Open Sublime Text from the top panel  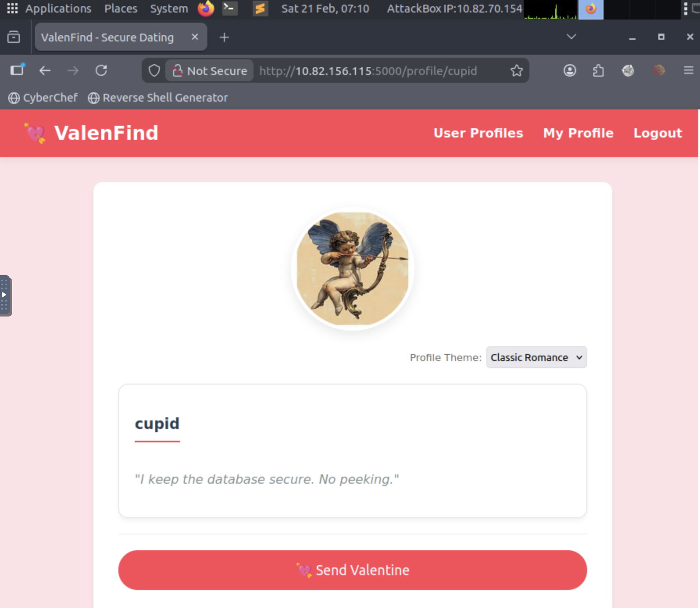pyautogui.click(x=260, y=8)
